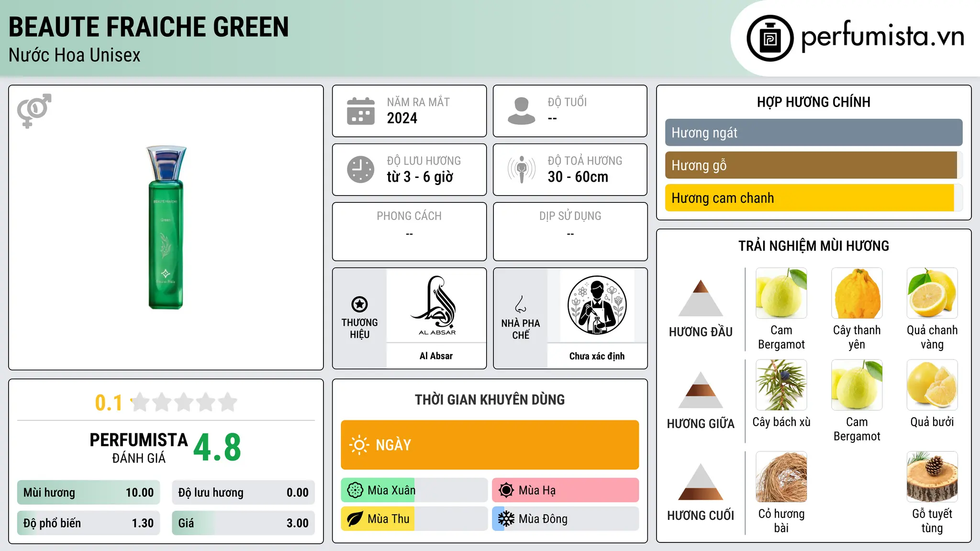Viewport: 980px width, 551px height.
Task: Click the Al Absar brand name
Action: tap(436, 356)
